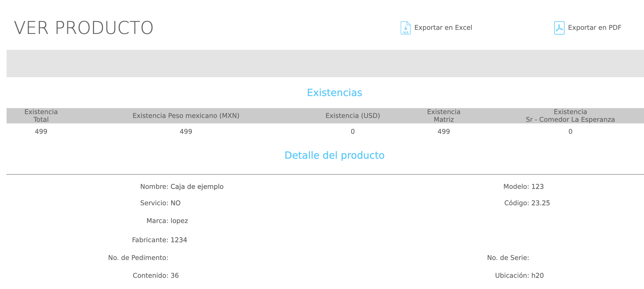Click the No. de Serie label
The width and height of the screenshot is (644, 289).
click(508, 258)
